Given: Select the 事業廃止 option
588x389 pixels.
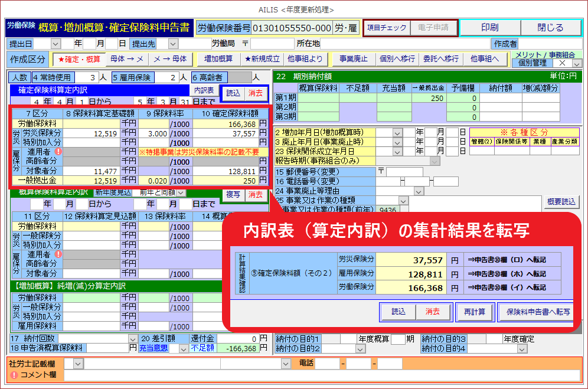Looking at the screenshot, I should tap(353, 59).
